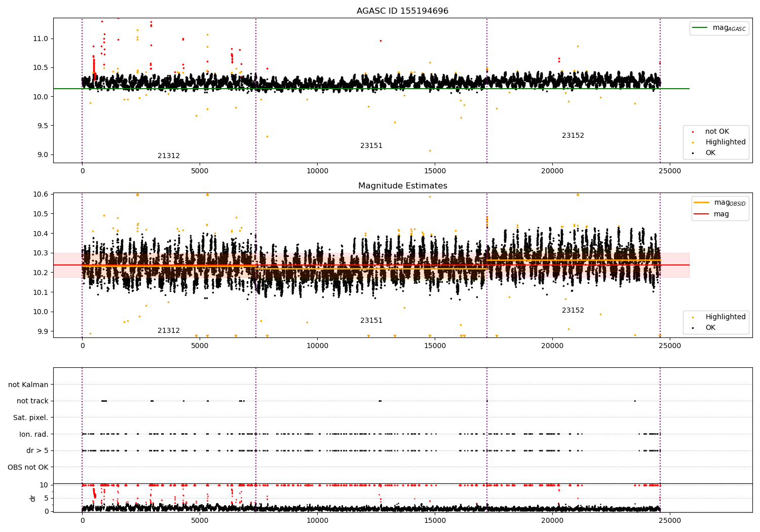Image resolution: width=760 pixels, height=532 pixels.
Task: Click obsid label 23151 in top plot
Action: (371, 145)
